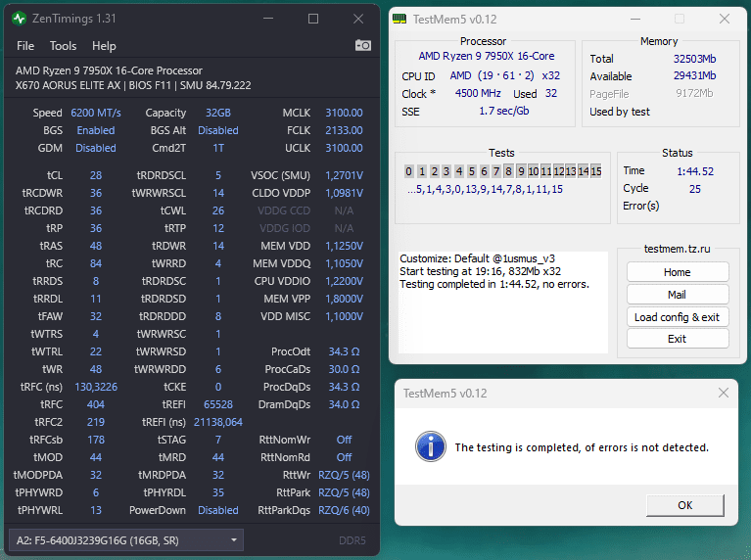This screenshot has height=560, width=751.
Task: Click the FCLK value 2133.00
Action: (x=344, y=130)
